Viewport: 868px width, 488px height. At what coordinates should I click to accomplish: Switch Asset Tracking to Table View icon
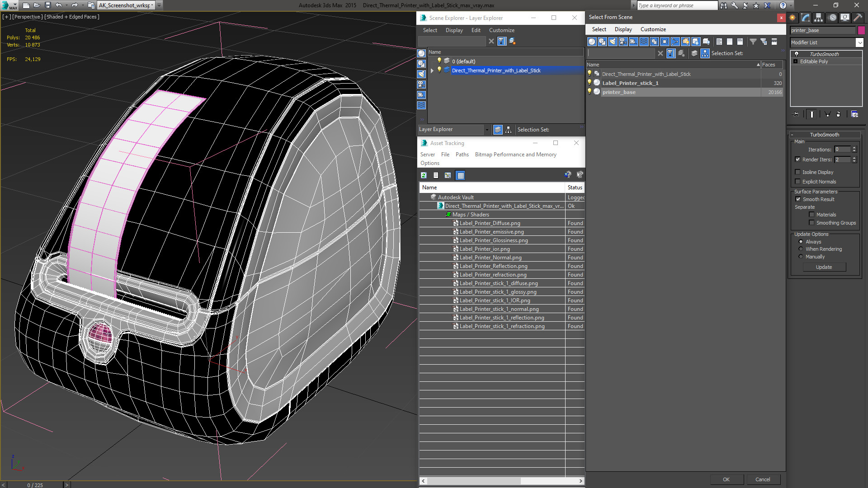click(460, 175)
